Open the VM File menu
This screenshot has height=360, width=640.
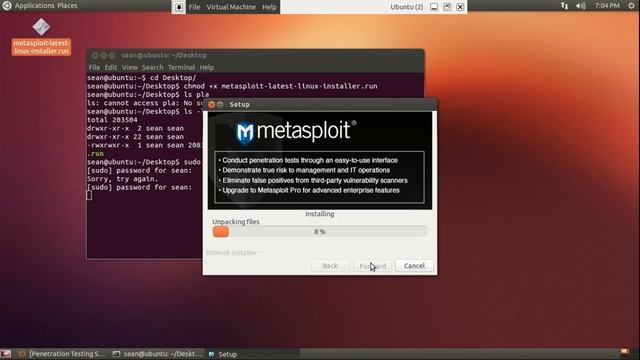click(x=194, y=7)
